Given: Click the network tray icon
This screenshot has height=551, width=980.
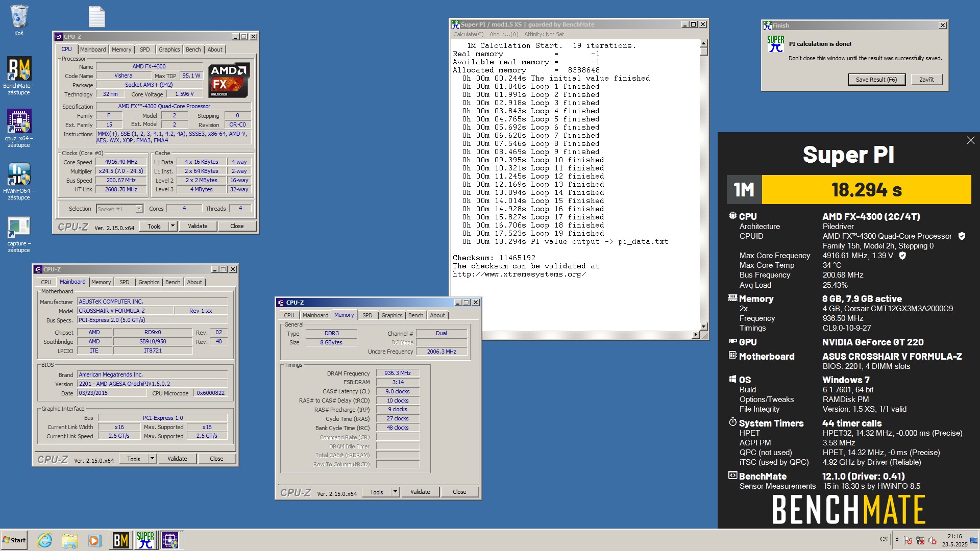Looking at the screenshot, I should click(x=920, y=540).
